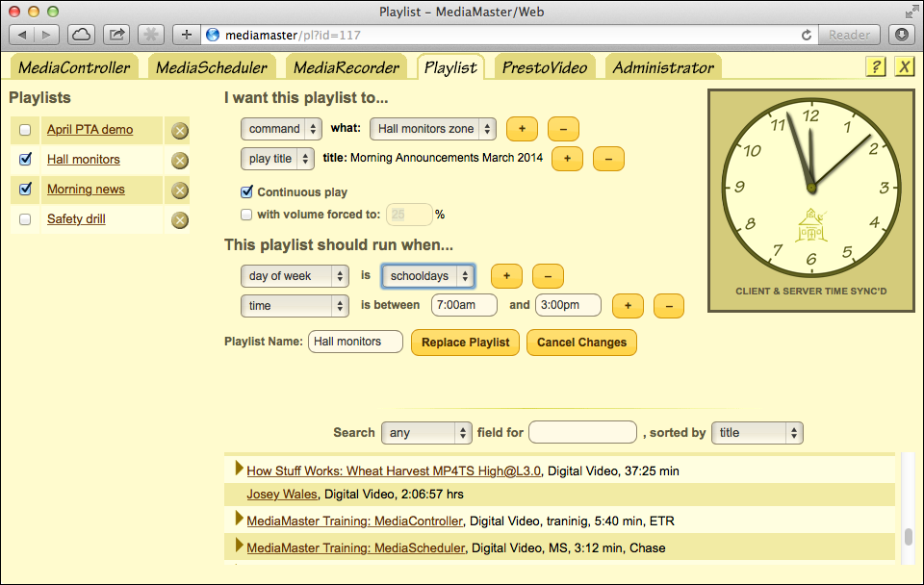This screenshot has height=585, width=924.
Task: Add bookmark with plus toolbar button
Action: [x=186, y=35]
